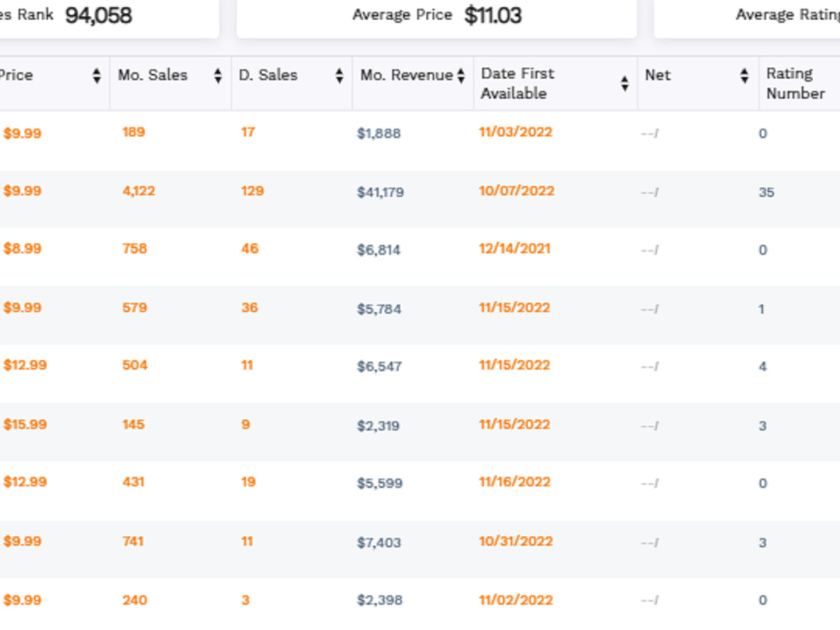Sort by Date First Available arrows

pyautogui.click(x=625, y=83)
